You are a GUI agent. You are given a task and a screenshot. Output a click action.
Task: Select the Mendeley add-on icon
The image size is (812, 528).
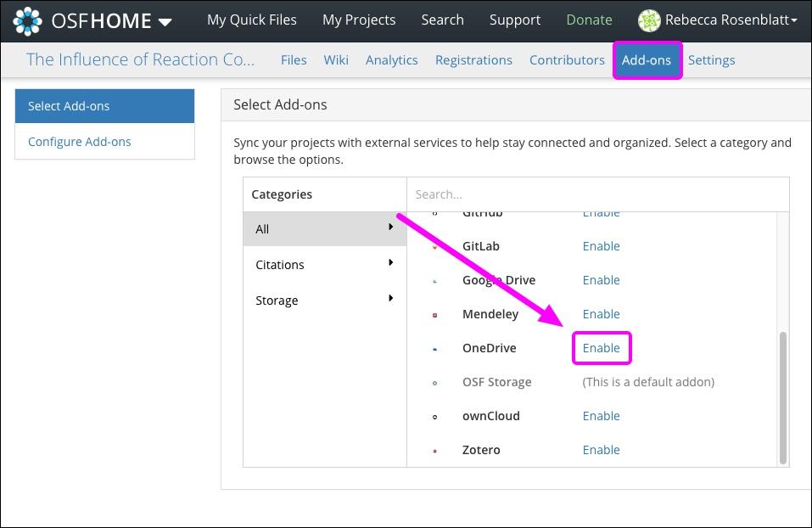436,314
